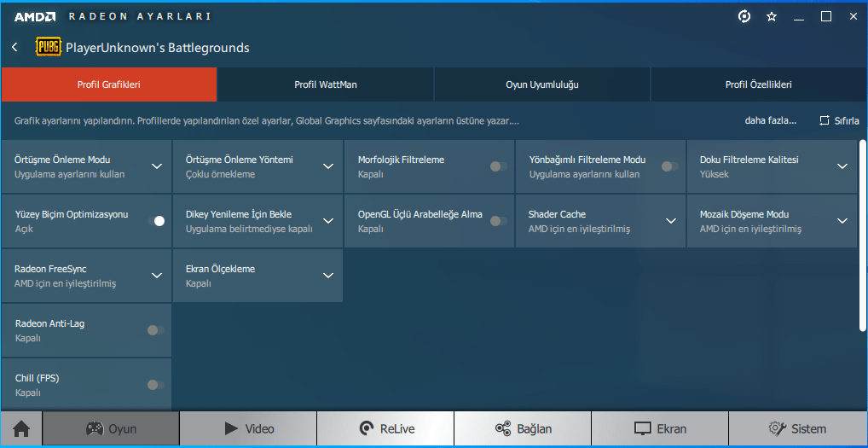Go to the Home icon tab
Image resolution: width=868 pixels, height=448 pixels.
(x=21, y=428)
